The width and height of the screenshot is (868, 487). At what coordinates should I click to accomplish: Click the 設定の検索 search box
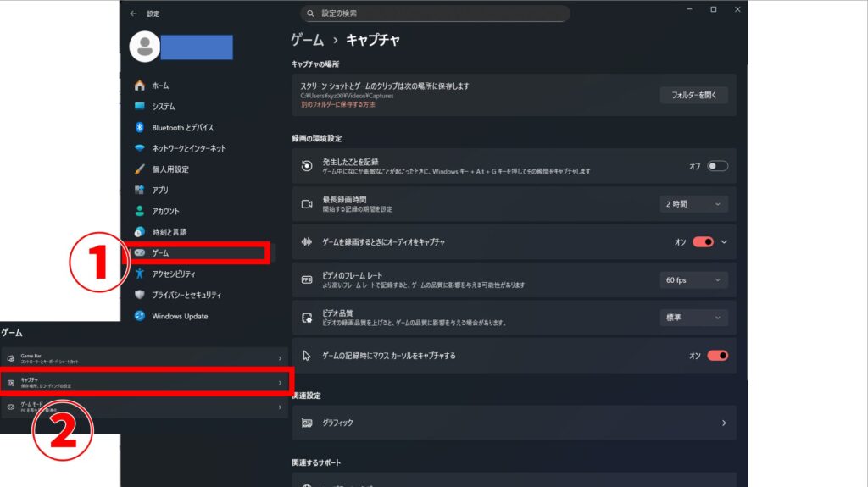pyautogui.click(x=435, y=14)
